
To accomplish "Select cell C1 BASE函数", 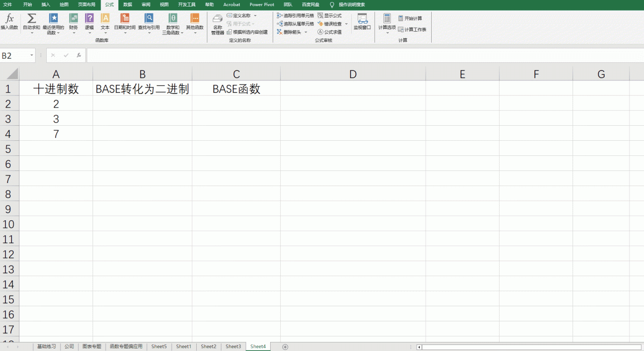I will [x=236, y=89].
